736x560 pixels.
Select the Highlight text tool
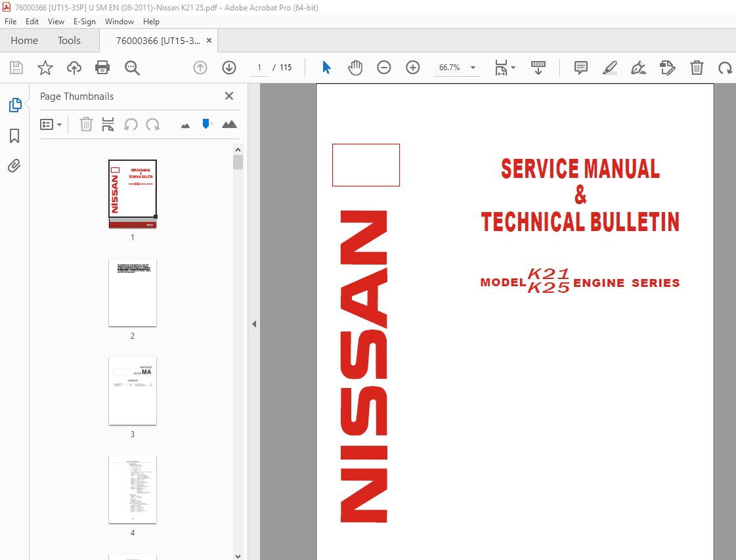[x=609, y=68]
